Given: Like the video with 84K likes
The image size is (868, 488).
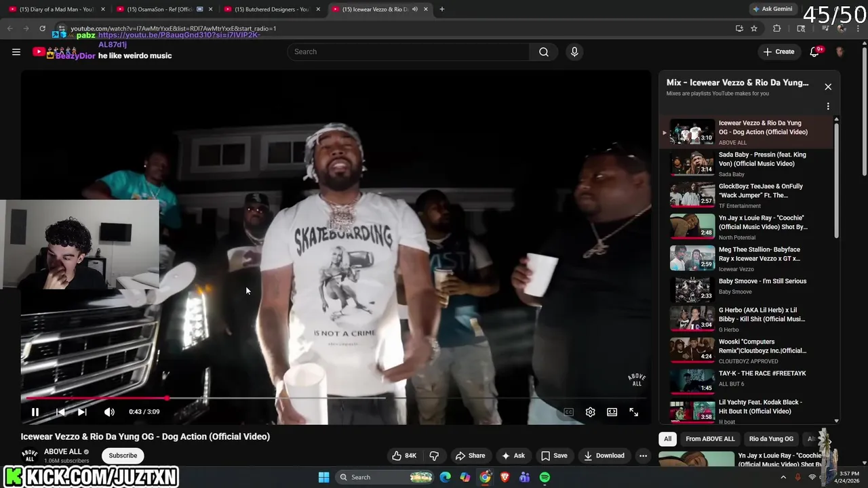Looking at the screenshot, I should tap(405, 455).
